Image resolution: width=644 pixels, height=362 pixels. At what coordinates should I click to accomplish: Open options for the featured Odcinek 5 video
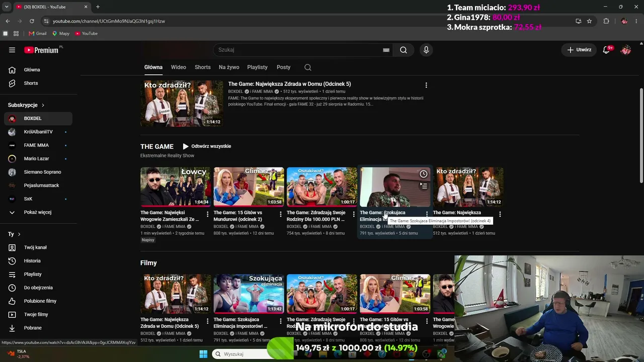pos(426,85)
